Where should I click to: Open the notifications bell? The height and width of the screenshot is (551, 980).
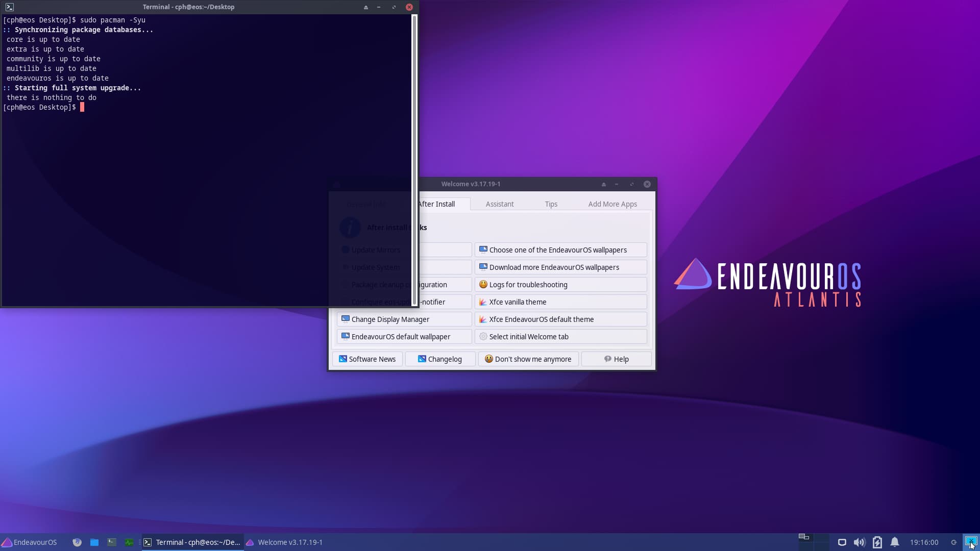pos(895,542)
